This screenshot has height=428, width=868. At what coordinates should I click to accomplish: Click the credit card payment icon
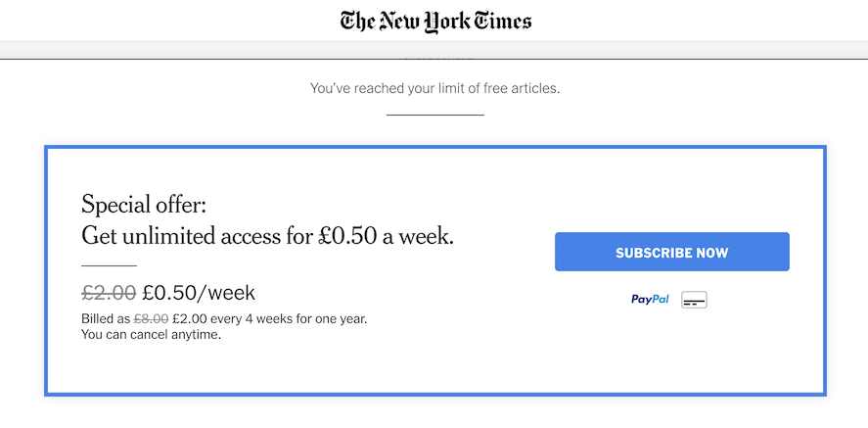click(694, 300)
